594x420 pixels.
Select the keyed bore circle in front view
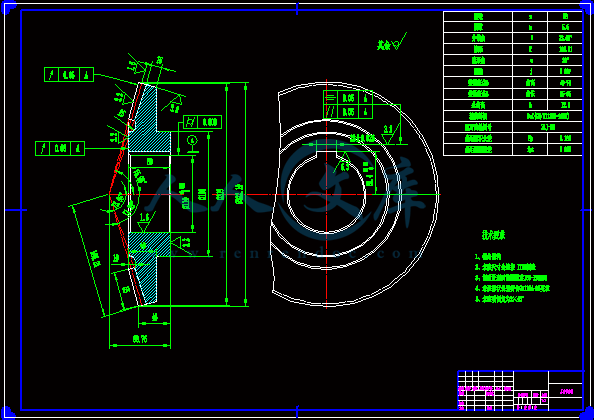[327, 194]
